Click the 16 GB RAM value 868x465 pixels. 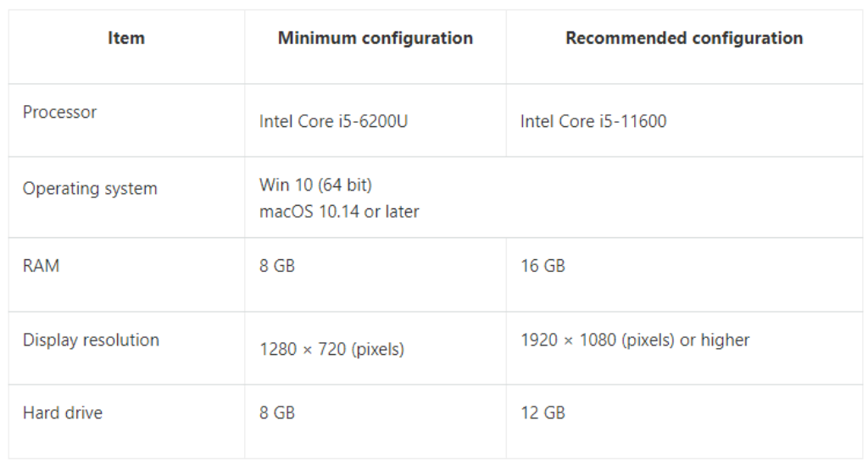pos(543,266)
